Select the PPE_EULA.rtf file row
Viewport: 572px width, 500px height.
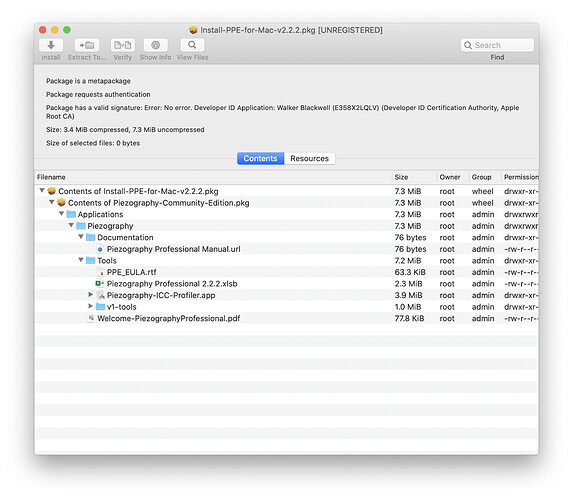(x=287, y=272)
